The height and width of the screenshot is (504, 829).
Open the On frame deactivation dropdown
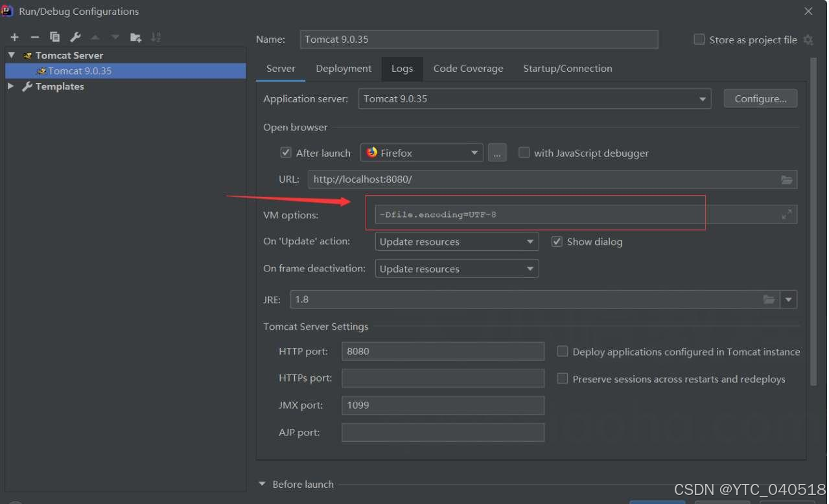click(457, 269)
